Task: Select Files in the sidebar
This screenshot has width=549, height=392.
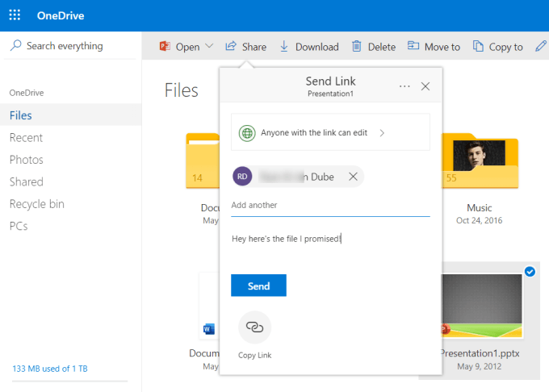Action: click(71, 115)
